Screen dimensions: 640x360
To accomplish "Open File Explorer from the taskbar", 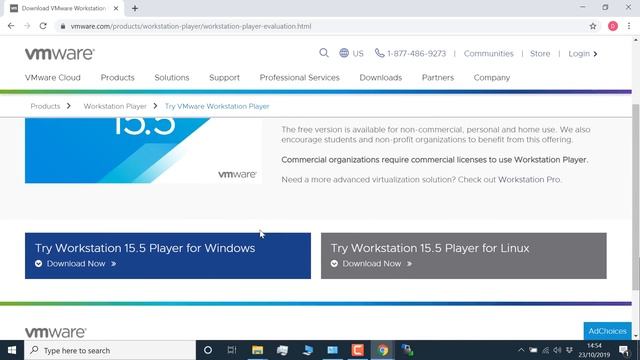I will pos(257,350).
